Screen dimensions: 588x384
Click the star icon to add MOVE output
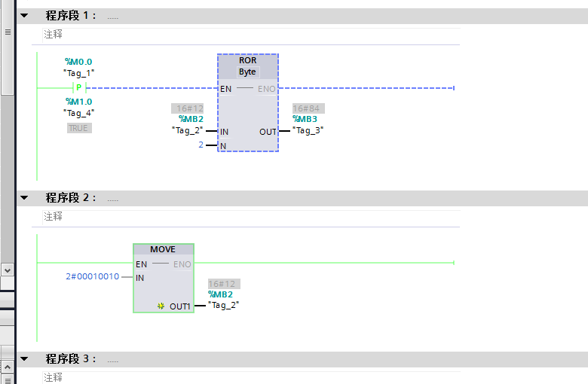161,306
